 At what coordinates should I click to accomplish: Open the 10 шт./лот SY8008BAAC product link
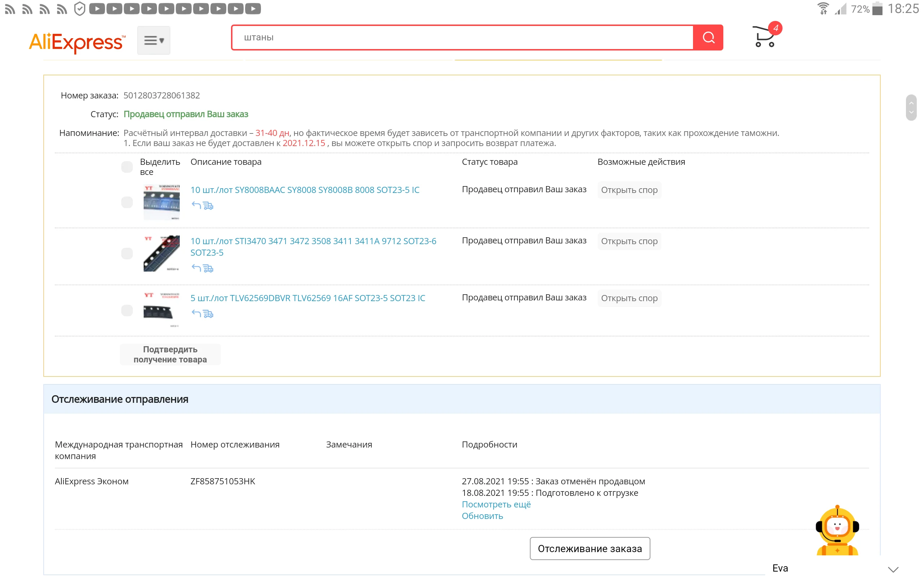tap(305, 190)
